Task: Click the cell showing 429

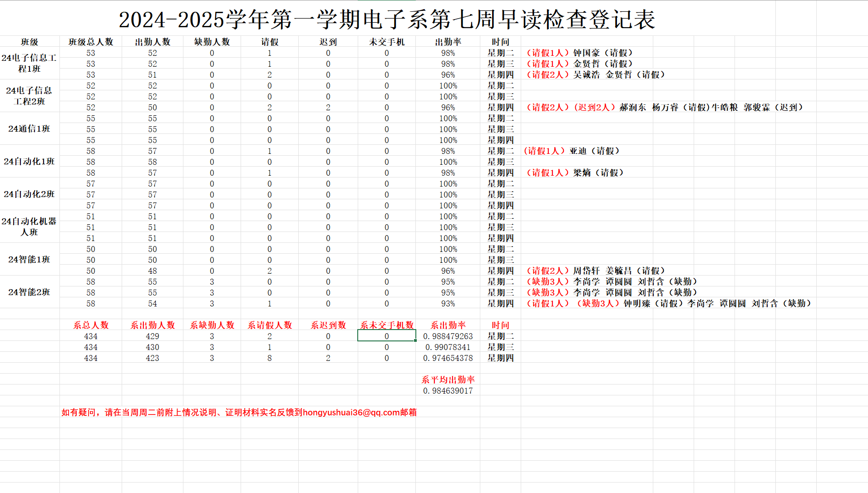Action: (x=153, y=336)
